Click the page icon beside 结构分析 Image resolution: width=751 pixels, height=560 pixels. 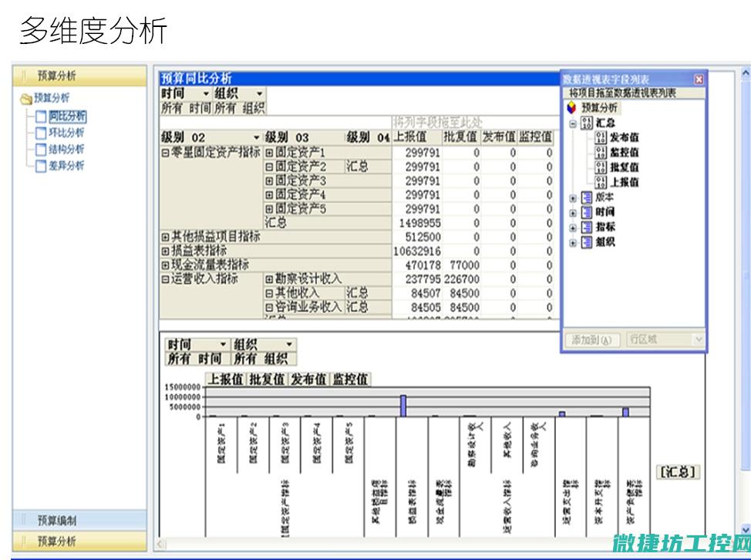(x=41, y=150)
